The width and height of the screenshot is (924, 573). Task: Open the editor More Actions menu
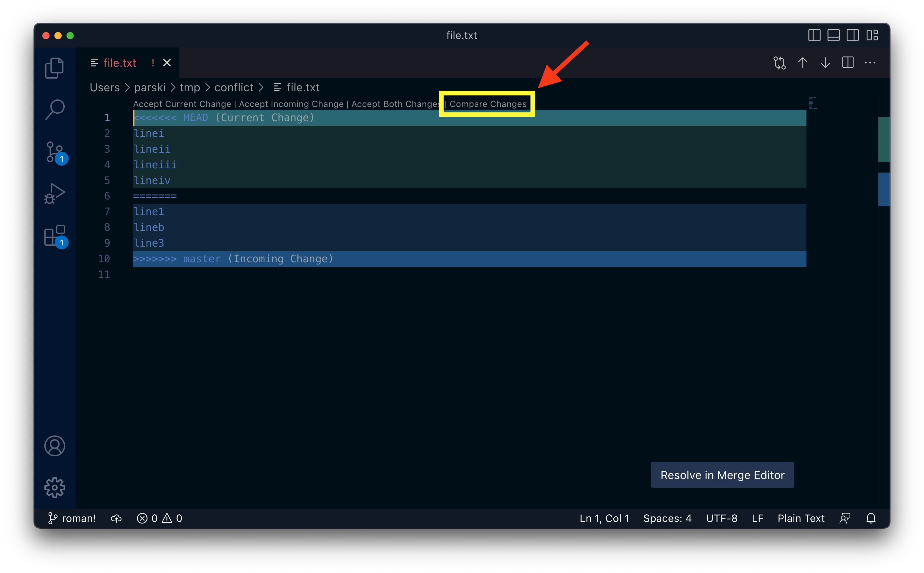click(x=870, y=63)
